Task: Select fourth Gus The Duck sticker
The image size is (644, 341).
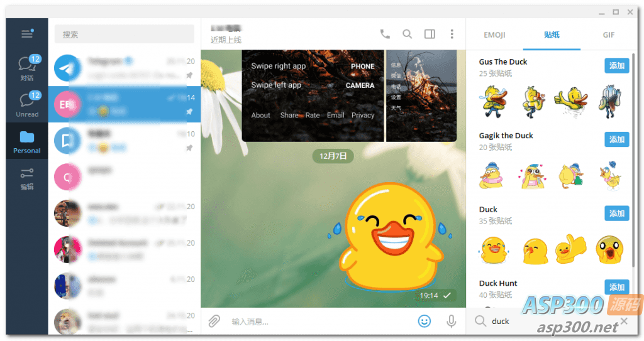Action: click(x=610, y=102)
